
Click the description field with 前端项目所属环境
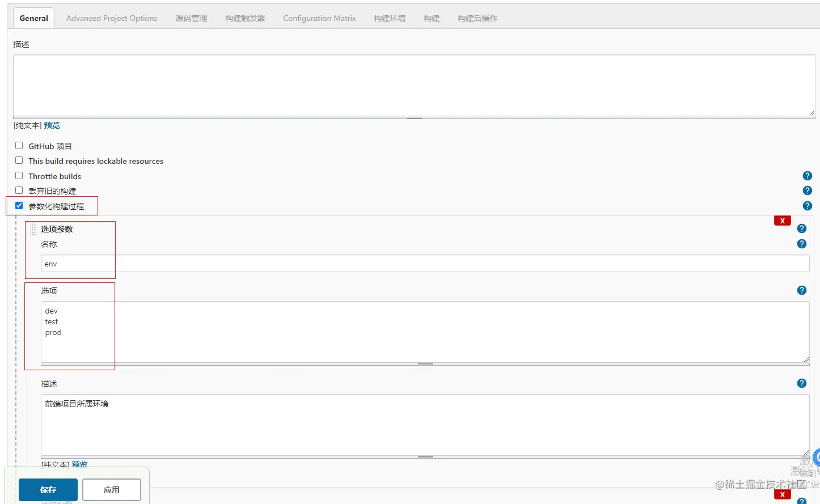[x=425, y=425]
